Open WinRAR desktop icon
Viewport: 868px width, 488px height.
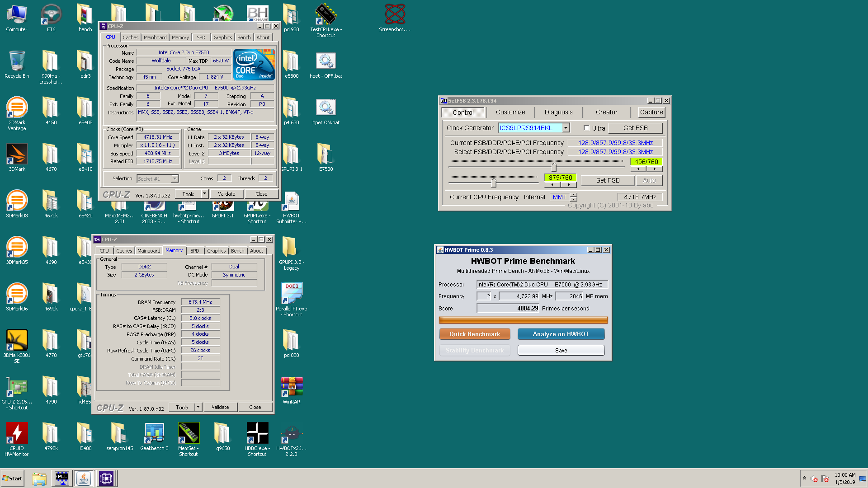[x=292, y=390]
